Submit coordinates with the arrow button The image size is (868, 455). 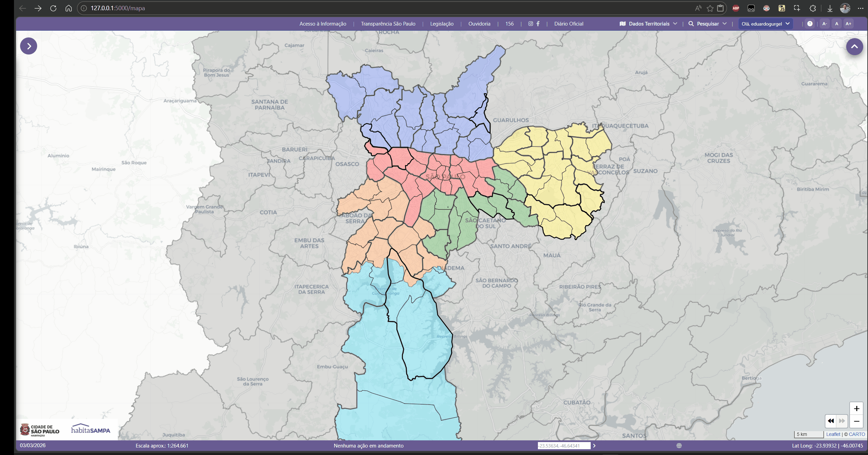(x=594, y=445)
